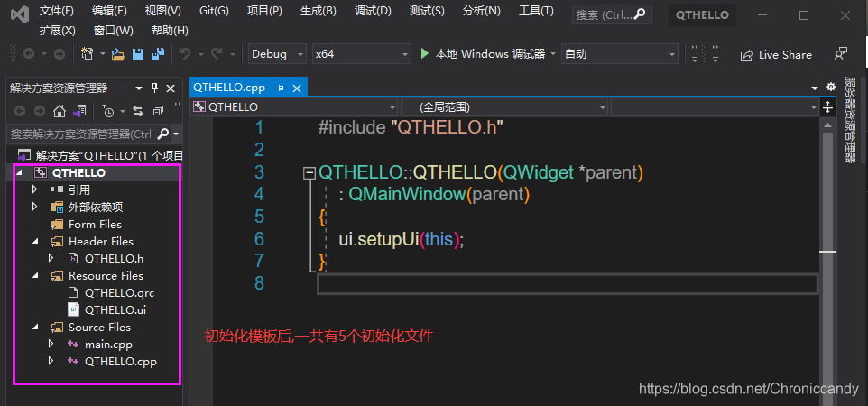Switch views icon in Solution Explorer toolbar
Viewport: 868px width, 406px height.
pyautogui.click(x=79, y=111)
